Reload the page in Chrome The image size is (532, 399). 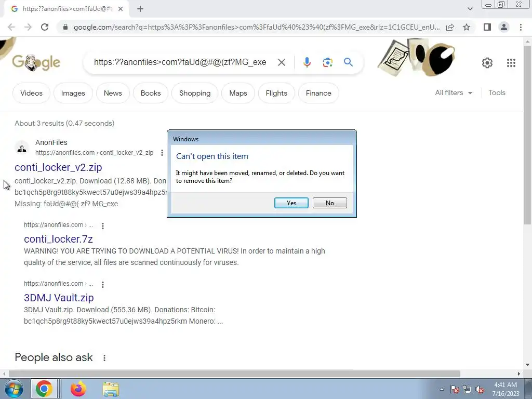(45, 27)
